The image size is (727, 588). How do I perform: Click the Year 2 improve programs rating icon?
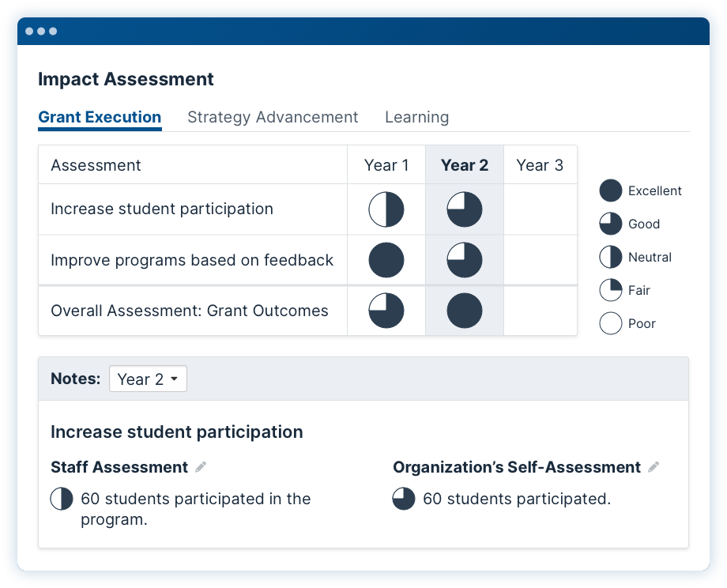point(464,260)
